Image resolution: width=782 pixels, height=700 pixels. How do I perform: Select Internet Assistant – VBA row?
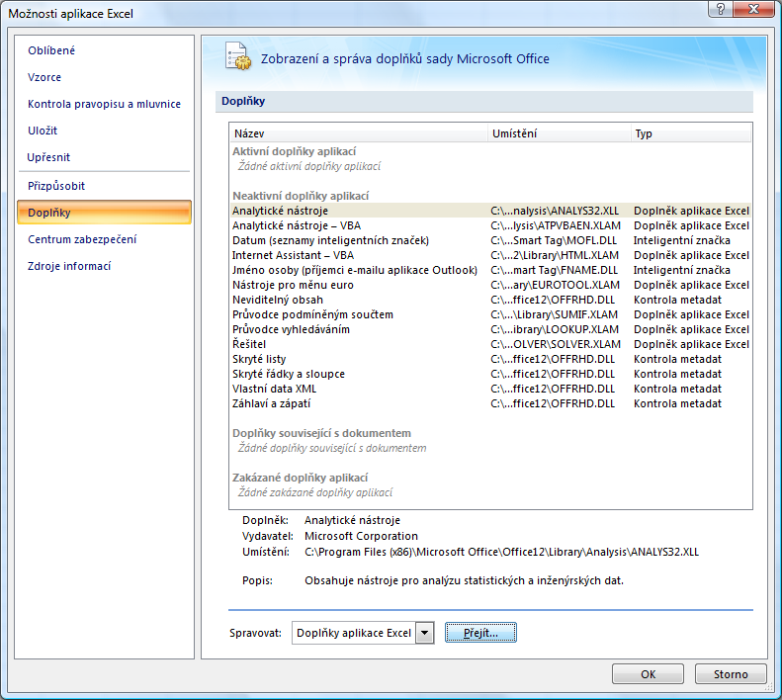tap(490, 255)
